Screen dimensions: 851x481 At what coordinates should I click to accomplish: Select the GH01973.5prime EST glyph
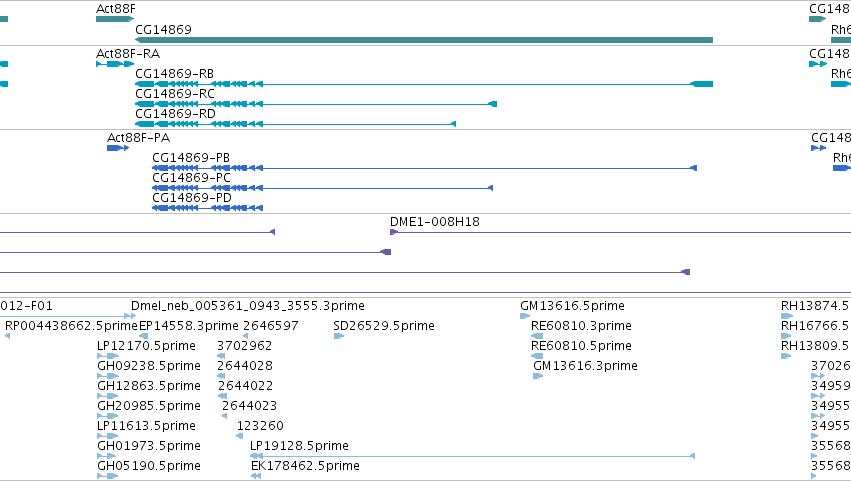click(x=106, y=456)
